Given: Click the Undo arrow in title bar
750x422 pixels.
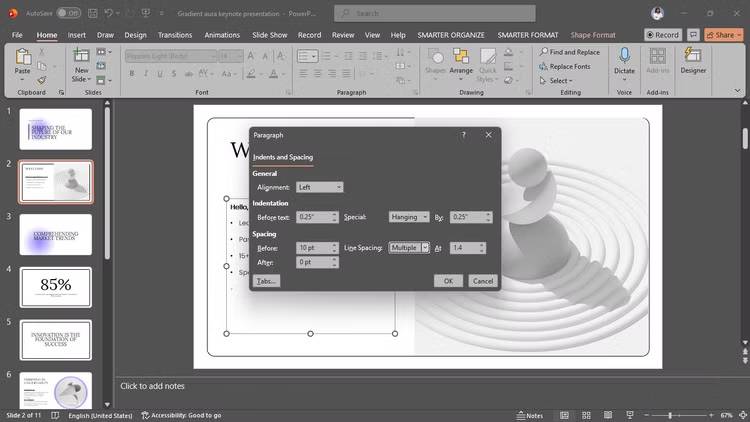Looking at the screenshot, I should click(109, 13).
